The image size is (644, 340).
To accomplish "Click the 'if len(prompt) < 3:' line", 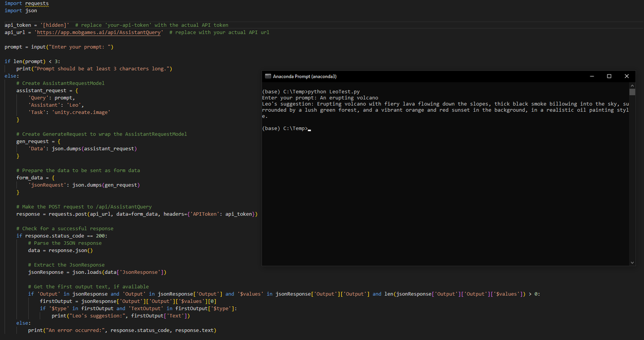I will pyautogui.click(x=32, y=61).
